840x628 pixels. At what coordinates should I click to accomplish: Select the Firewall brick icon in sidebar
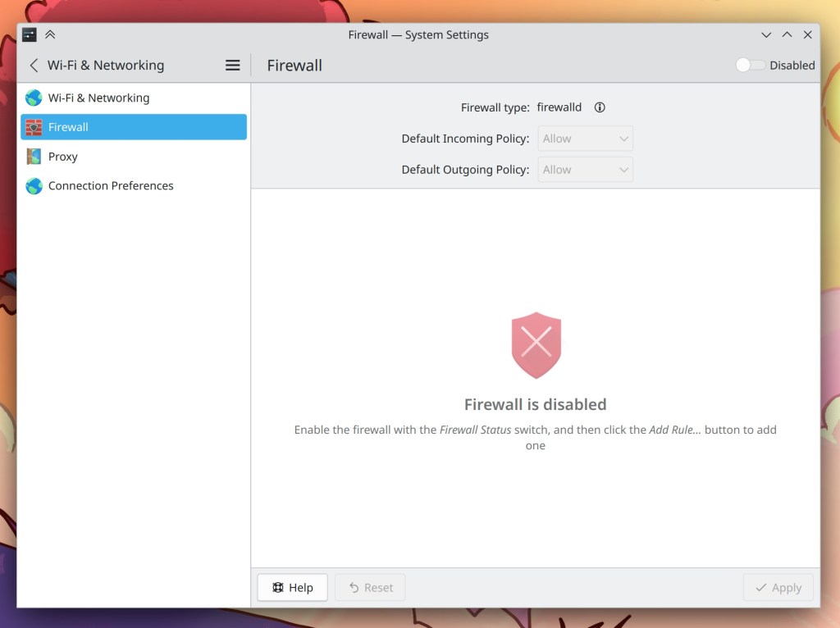click(33, 127)
